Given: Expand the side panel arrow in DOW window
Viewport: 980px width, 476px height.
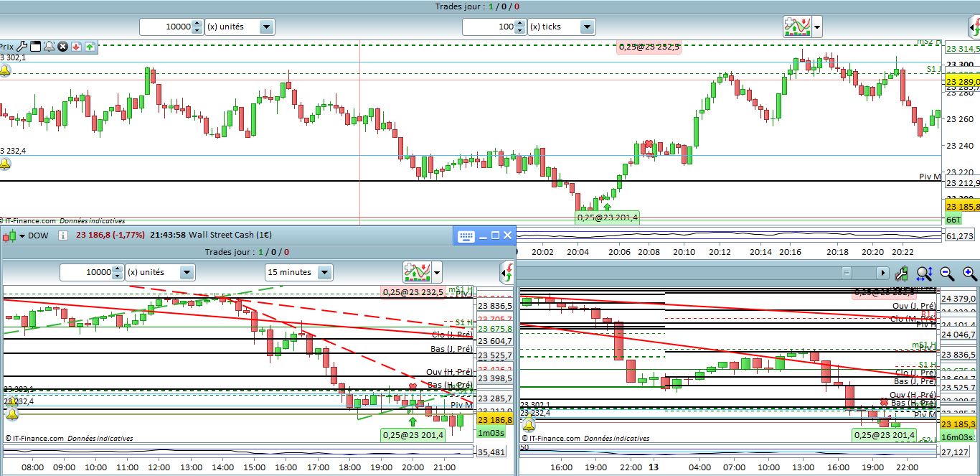Looking at the screenshot, I should [508, 272].
